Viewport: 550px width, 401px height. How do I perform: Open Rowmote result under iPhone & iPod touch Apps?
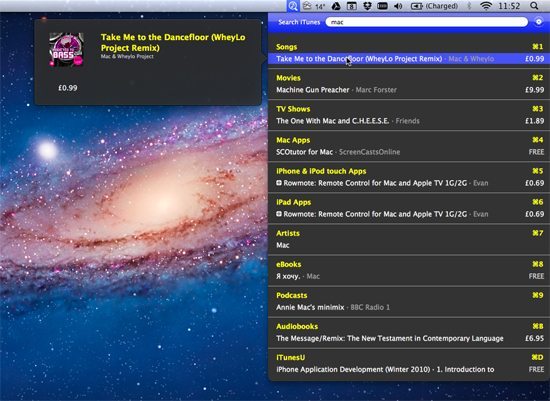[x=409, y=183]
